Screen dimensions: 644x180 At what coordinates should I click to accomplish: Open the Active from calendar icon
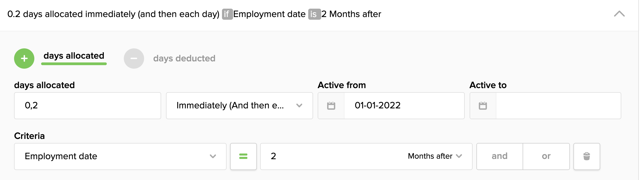[331, 106]
